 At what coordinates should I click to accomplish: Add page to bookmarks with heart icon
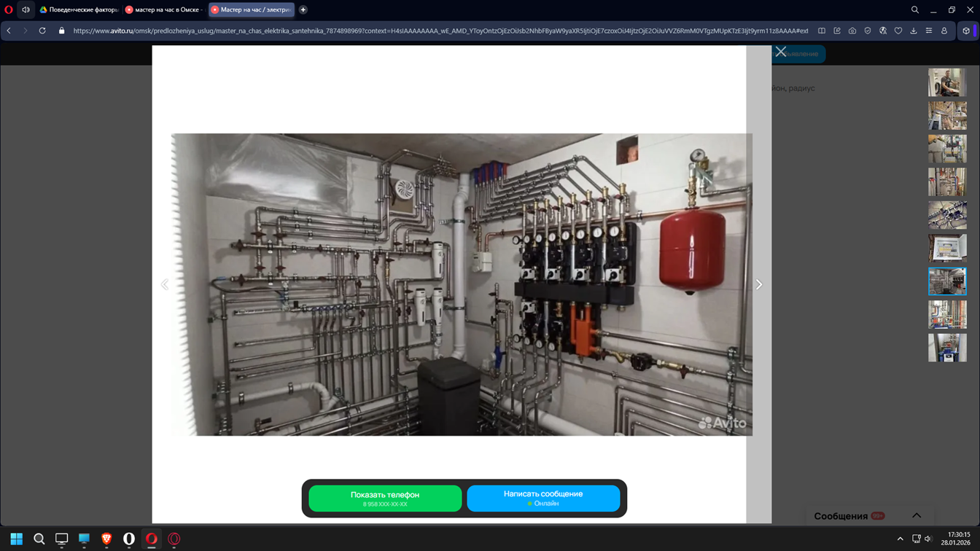click(x=898, y=31)
